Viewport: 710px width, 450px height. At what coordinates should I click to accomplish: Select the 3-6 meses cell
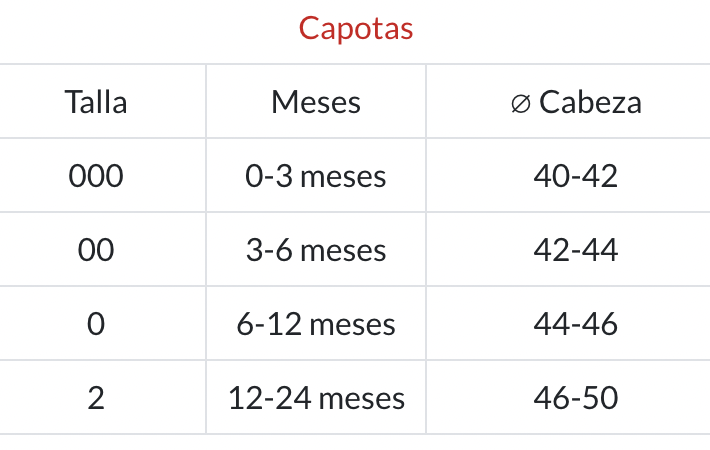point(316,250)
